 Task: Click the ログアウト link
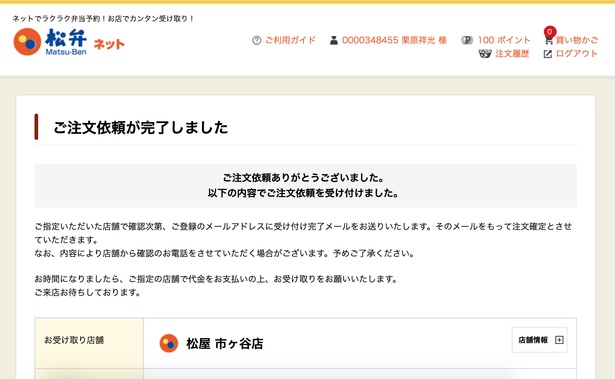click(x=577, y=54)
